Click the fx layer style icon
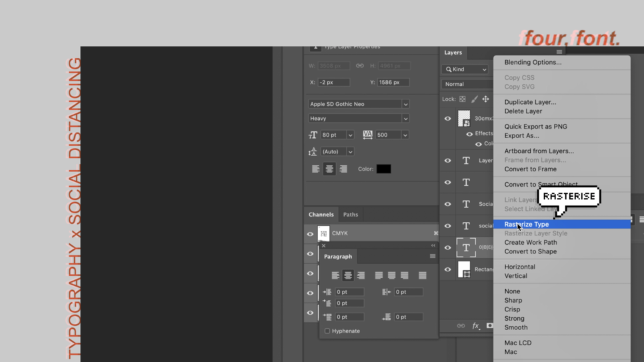 [x=475, y=326]
